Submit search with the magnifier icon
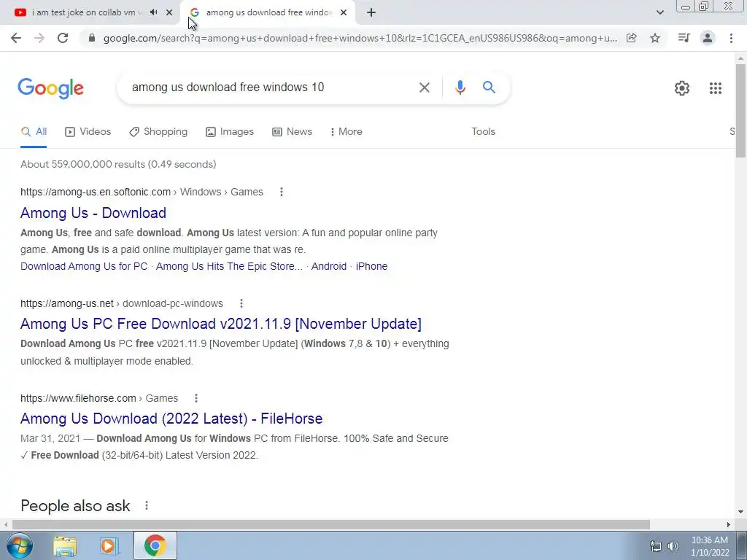The image size is (747, 560). click(489, 87)
